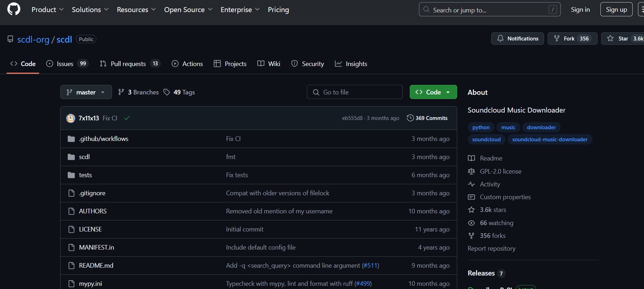Click the green CI check mark icon
644x289 pixels.
(x=127, y=118)
